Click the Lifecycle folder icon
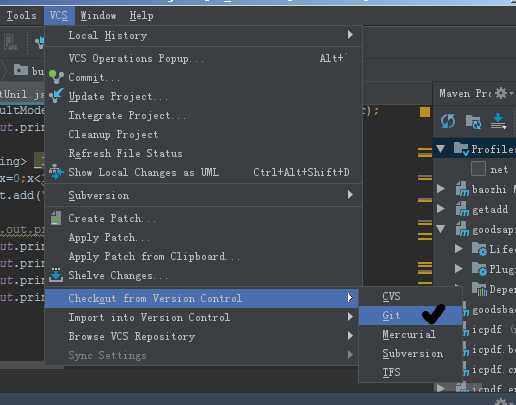The image size is (516, 405). pos(479,249)
